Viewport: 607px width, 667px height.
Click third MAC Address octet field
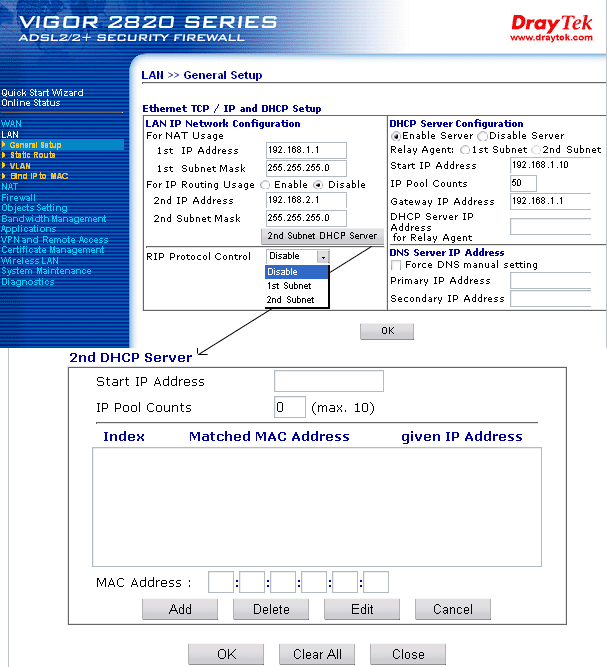click(283, 582)
